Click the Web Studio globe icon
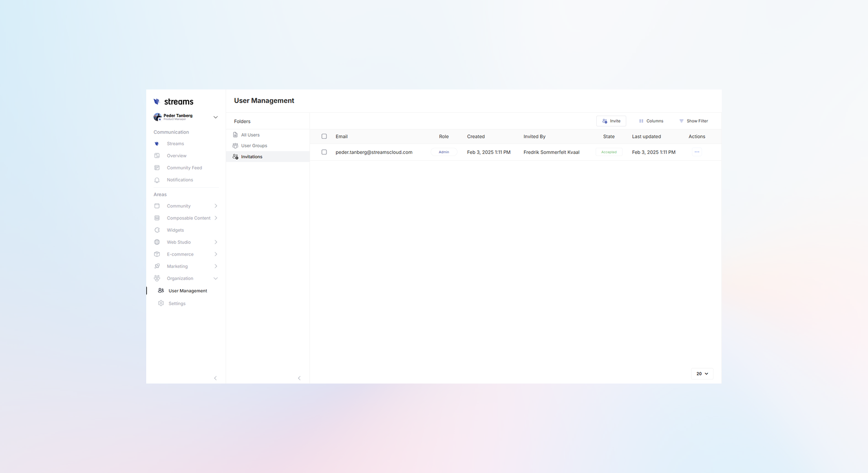 pyautogui.click(x=157, y=242)
